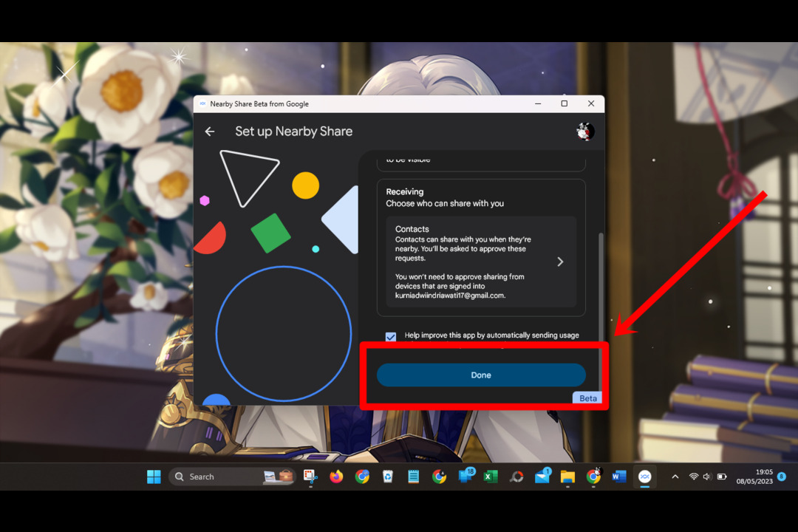Launch Excel from the taskbar
This screenshot has width=798, height=532.
(x=491, y=477)
